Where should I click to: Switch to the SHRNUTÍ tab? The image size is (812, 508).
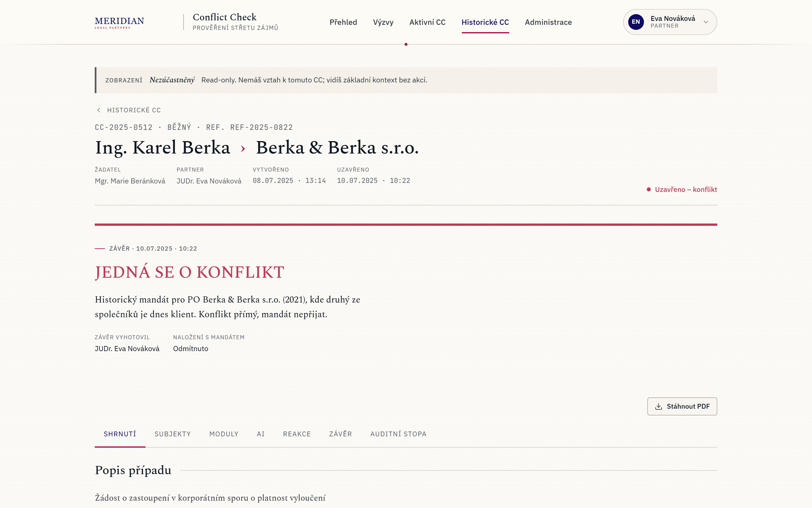click(120, 434)
